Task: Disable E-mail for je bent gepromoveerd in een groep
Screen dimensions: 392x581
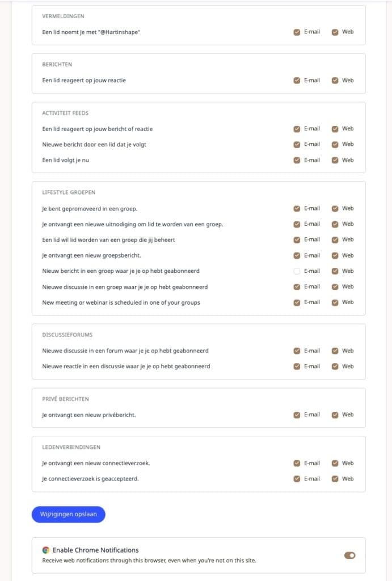Action: click(296, 208)
